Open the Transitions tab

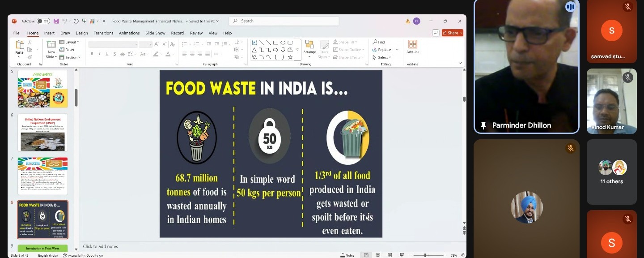pyautogui.click(x=103, y=33)
